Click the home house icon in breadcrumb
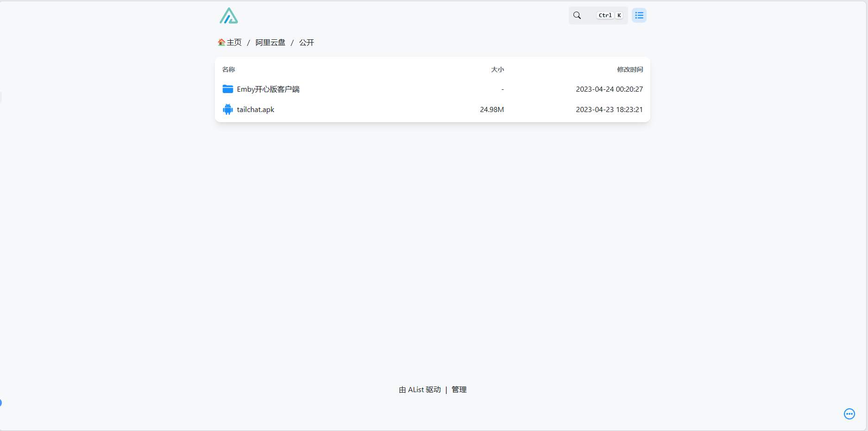868x431 pixels. pos(221,43)
